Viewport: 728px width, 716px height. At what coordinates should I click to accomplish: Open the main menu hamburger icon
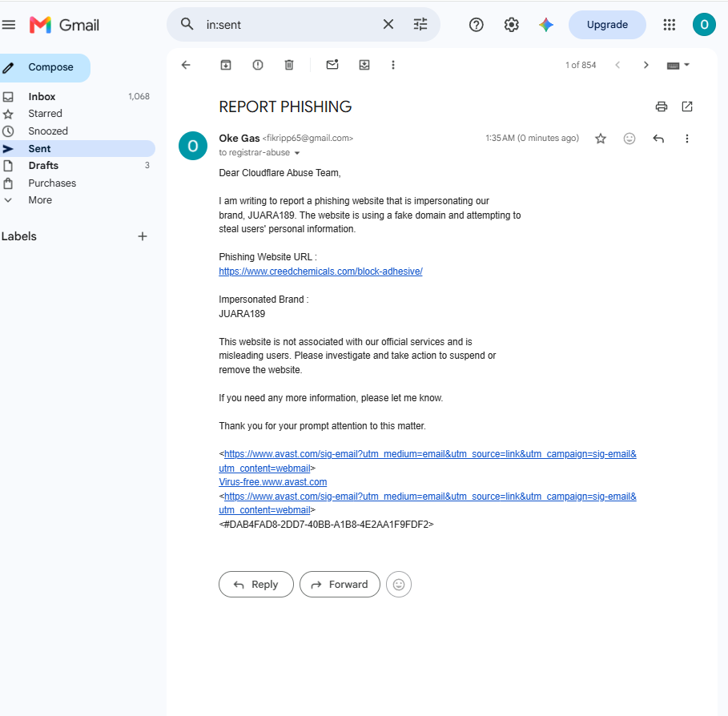click(8, 25)
